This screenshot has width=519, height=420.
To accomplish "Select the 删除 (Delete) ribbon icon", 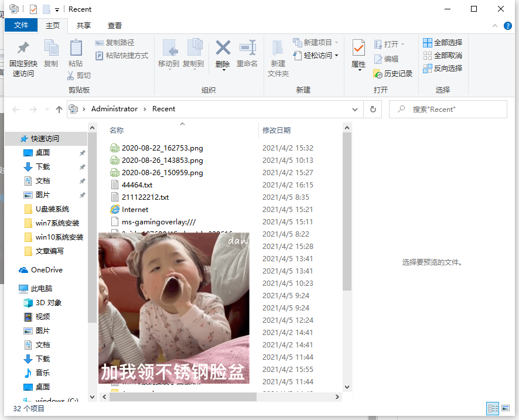I will [x=222, y=56].
